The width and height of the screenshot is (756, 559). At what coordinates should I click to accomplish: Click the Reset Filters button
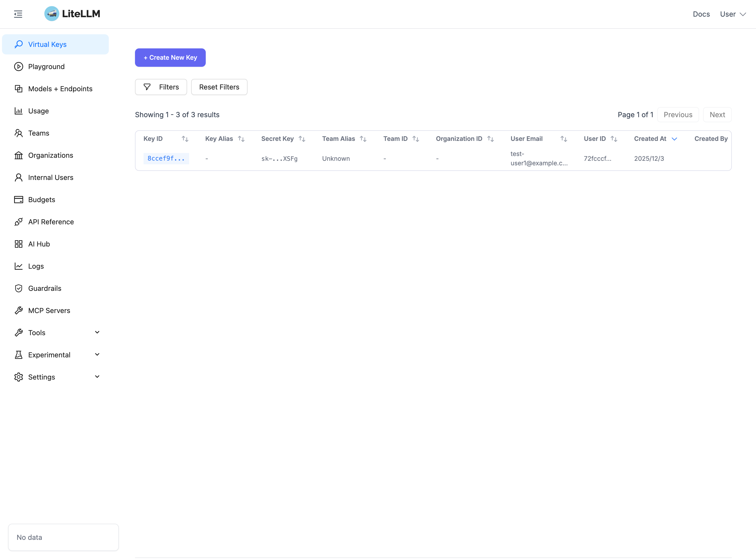point(219,87)
